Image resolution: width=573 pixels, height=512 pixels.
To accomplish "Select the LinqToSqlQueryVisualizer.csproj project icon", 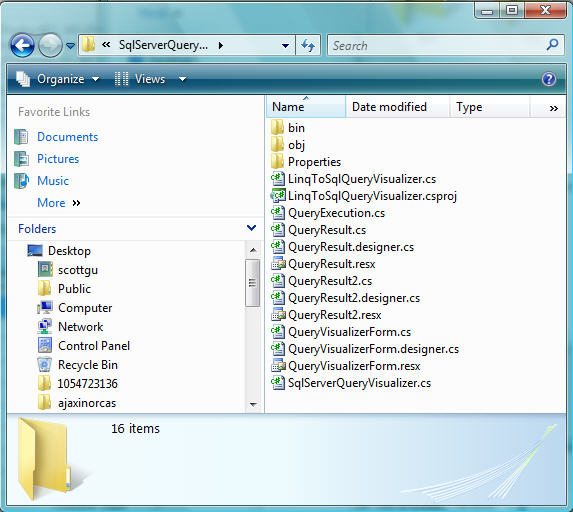I will [278, 196].
